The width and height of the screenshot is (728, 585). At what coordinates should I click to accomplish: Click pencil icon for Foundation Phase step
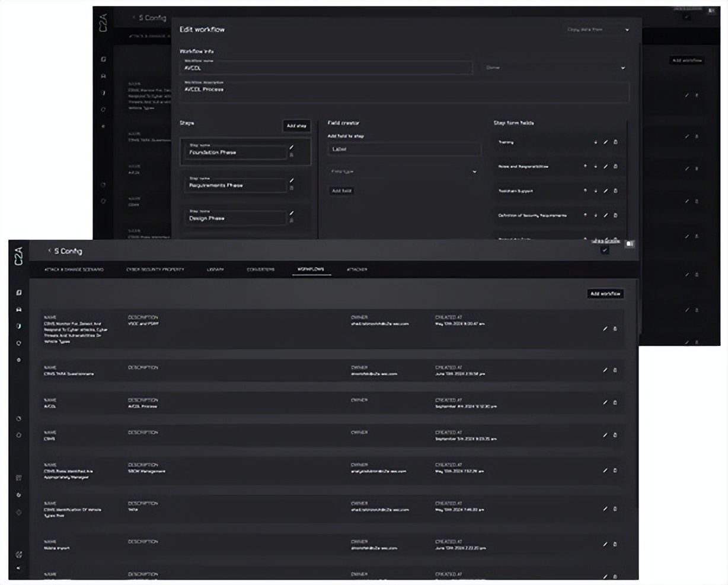291,147
